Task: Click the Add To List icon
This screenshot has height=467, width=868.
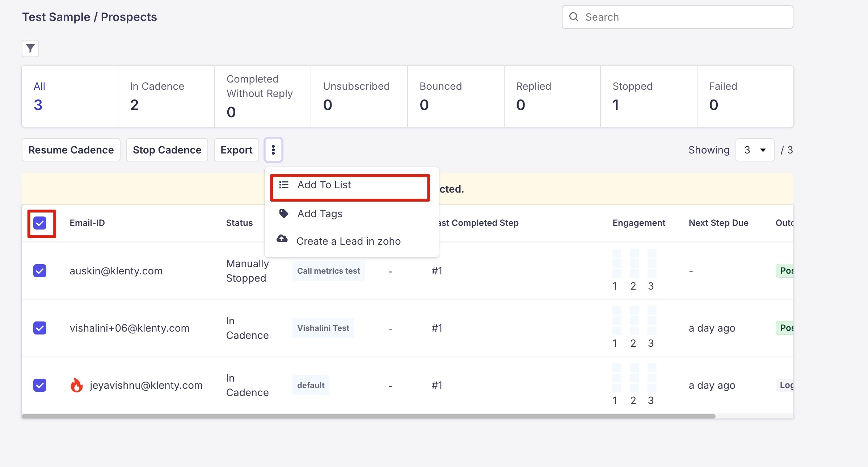Action: (284, 185)
